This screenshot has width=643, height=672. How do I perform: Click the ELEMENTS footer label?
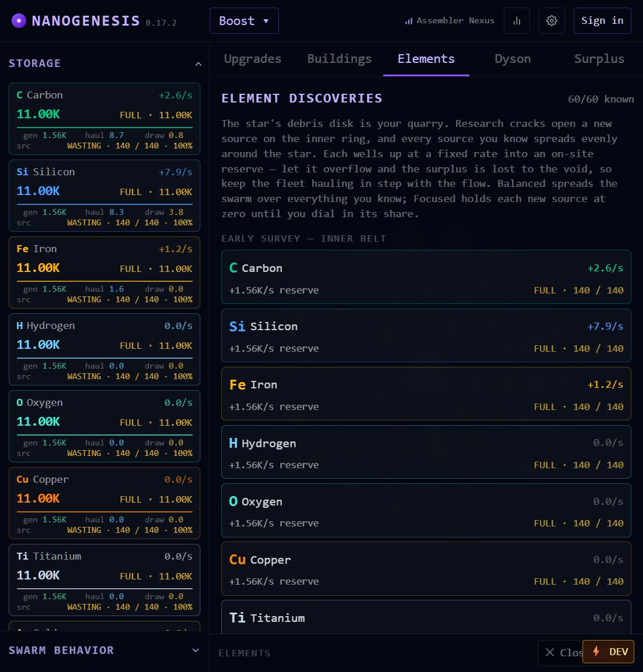coord(245,653)
